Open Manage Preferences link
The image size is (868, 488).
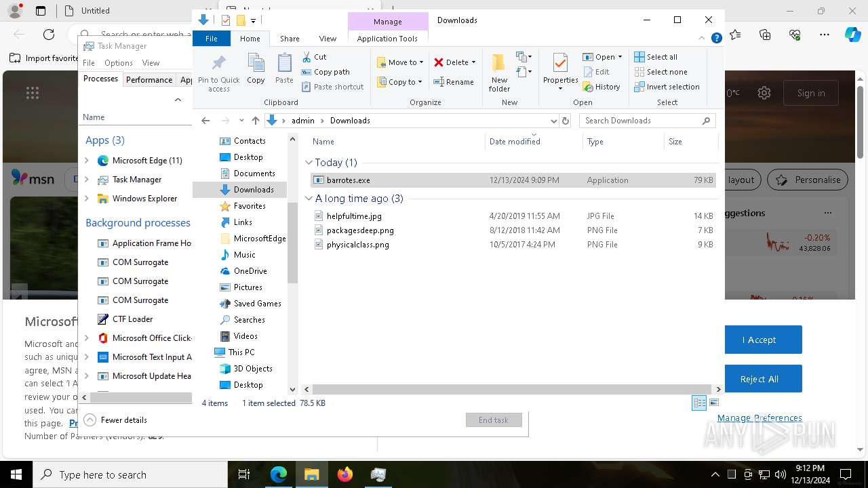(759, 418)
